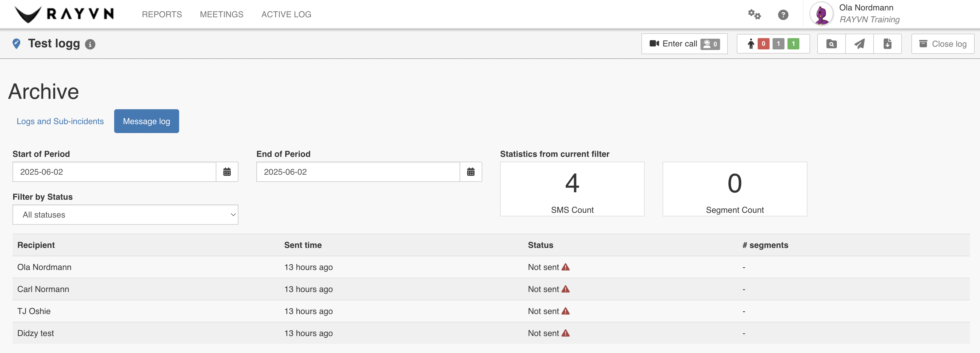
Task: Click the SMS Count statistics box
Action: click(572, 189)
